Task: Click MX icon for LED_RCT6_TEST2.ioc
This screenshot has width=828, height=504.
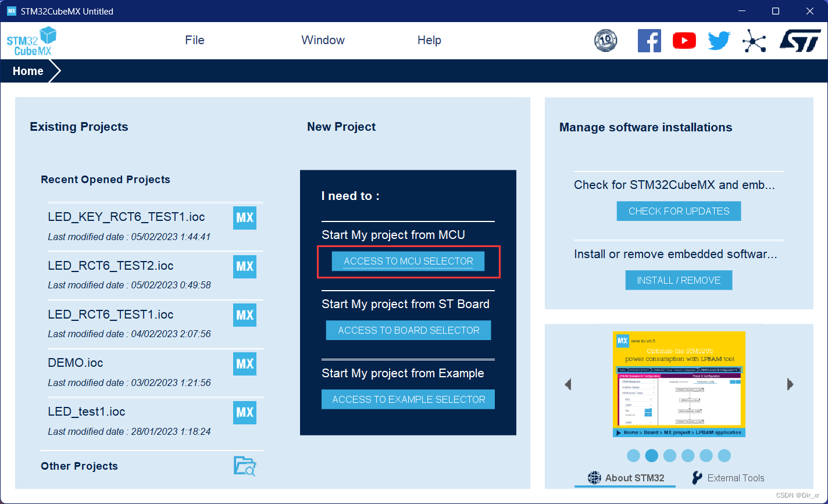Action: (x=245, y=266)
